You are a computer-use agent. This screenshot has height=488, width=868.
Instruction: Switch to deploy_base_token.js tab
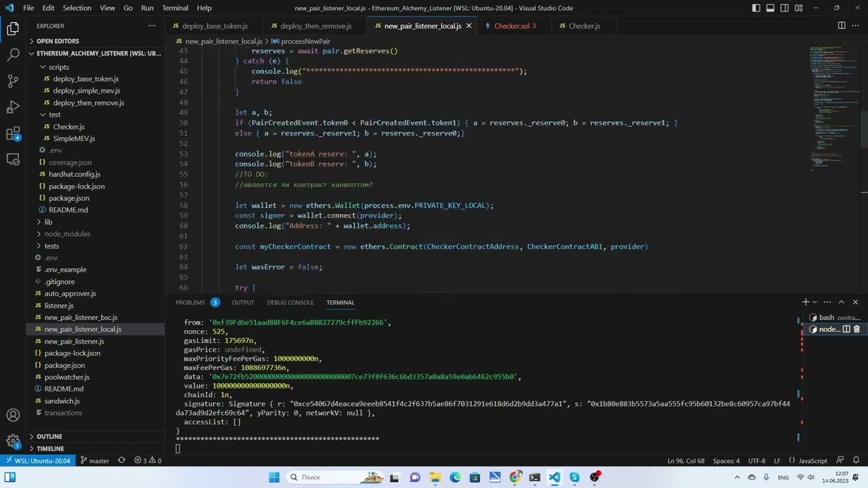click(x=214, y=26)
